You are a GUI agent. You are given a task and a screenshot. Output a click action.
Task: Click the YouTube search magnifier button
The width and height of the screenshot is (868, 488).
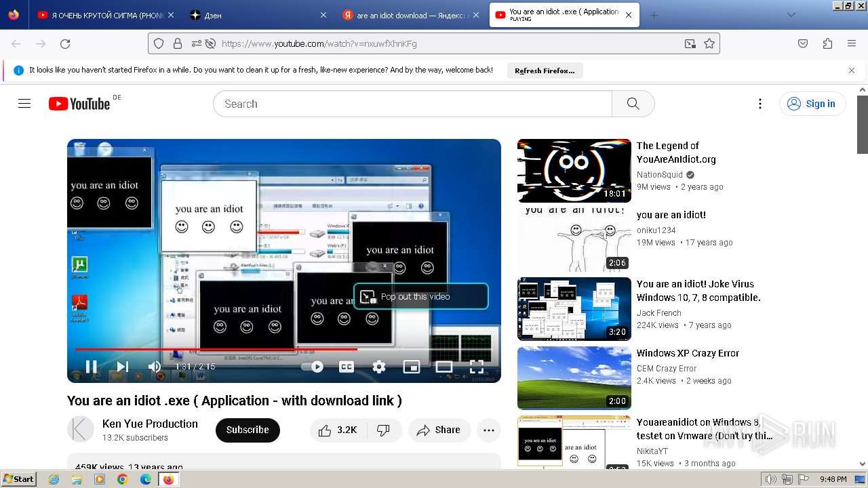click(x=633, y=104)
